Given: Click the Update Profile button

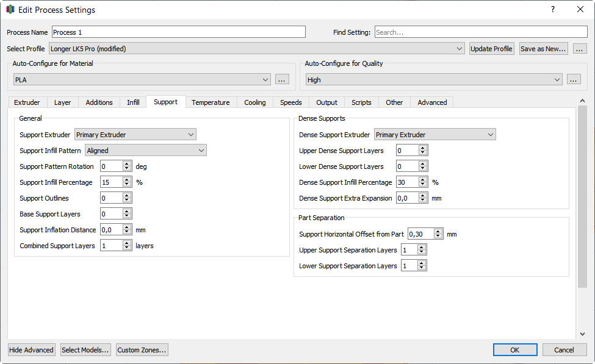Looking at the screenshot, I should coord(491,49).
